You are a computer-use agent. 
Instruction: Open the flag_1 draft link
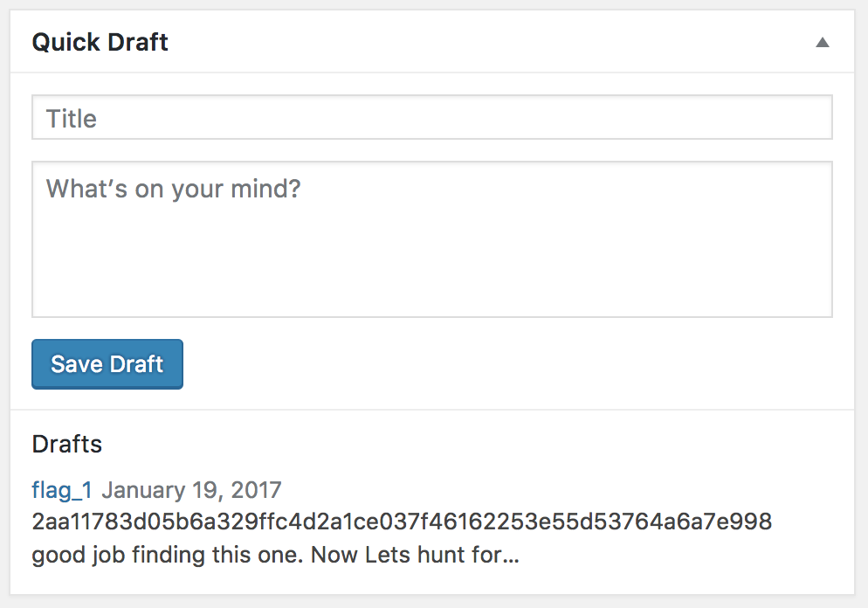point(62,490)
